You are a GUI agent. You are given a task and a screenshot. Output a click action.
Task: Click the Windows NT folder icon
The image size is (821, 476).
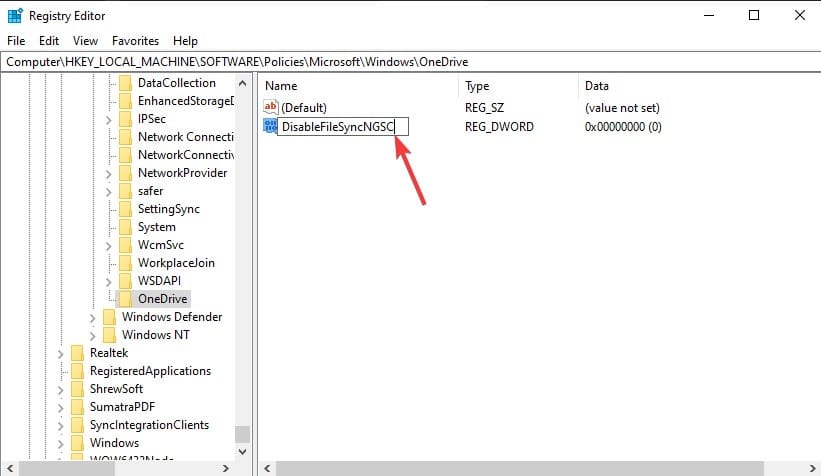[x=109, y=335]
